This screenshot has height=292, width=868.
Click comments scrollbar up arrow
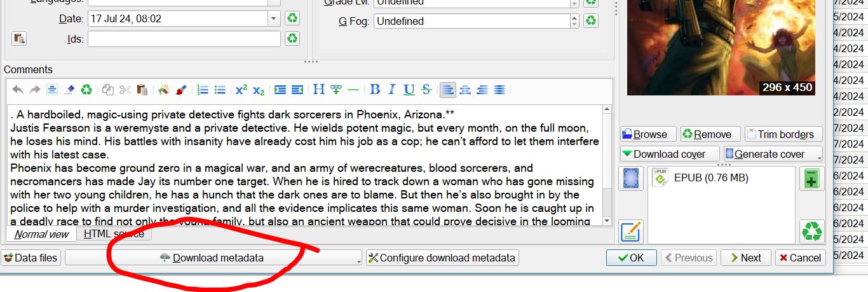coord(607,110)
